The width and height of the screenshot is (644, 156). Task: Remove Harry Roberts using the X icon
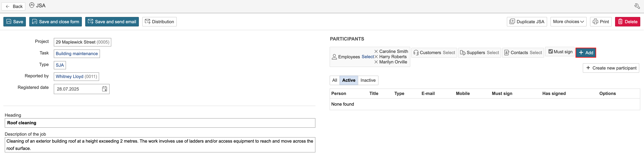click(x=376, y=57)
